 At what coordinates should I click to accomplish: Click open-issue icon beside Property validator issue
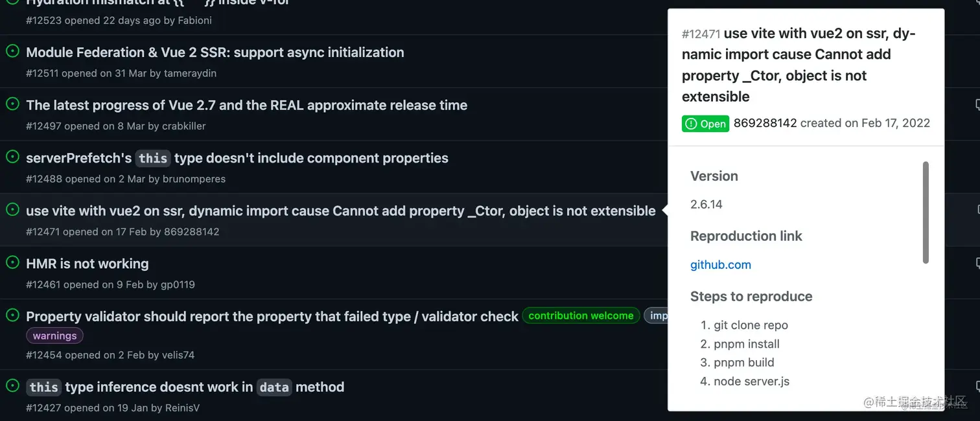pyautogui.click(x=12, y=315)
